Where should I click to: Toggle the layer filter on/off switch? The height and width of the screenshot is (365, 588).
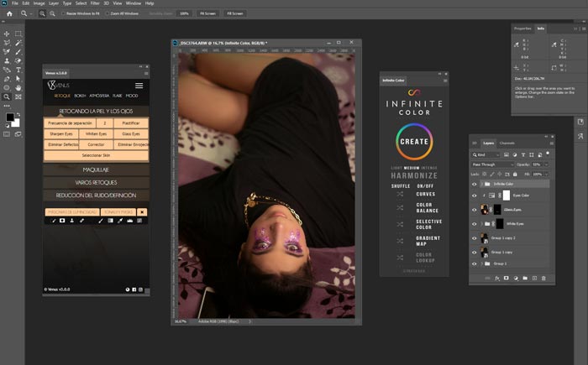point(548,154)
